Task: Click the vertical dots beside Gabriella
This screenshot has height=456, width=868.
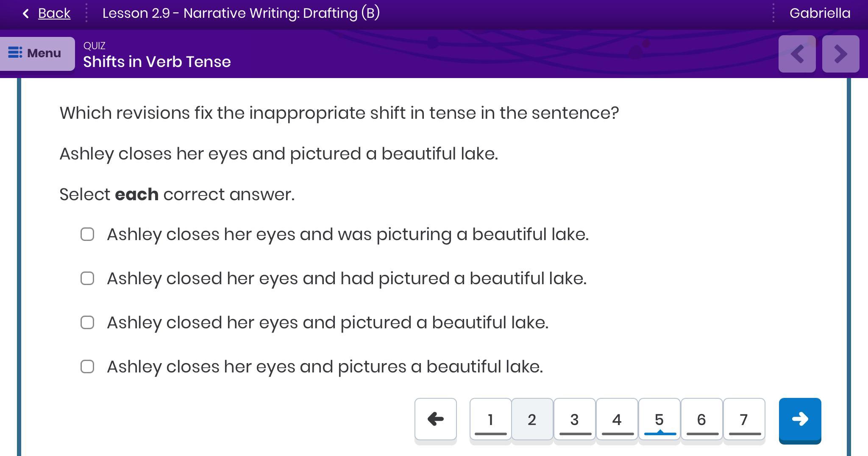Action: [773, 13]
